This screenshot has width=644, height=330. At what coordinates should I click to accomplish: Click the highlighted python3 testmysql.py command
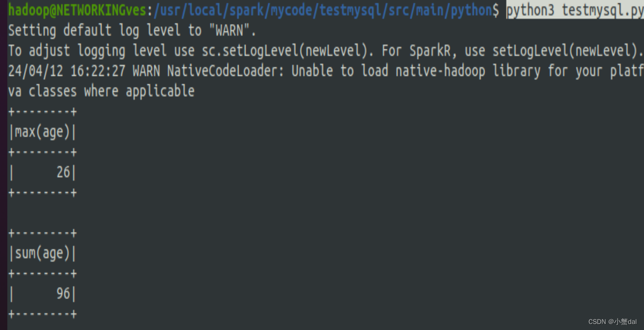(x=575, y=11)
